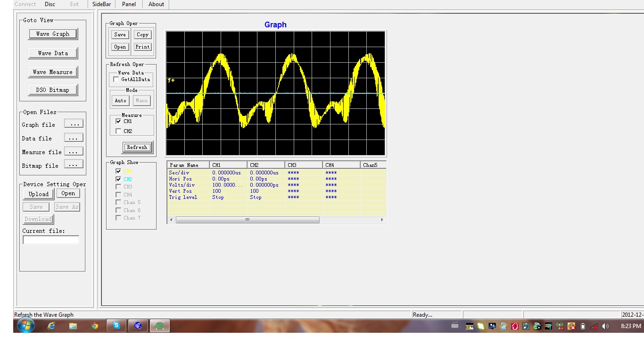Click the Disc menu item
The width and height of the screenshot is (644, 362).
pos(50,4)
